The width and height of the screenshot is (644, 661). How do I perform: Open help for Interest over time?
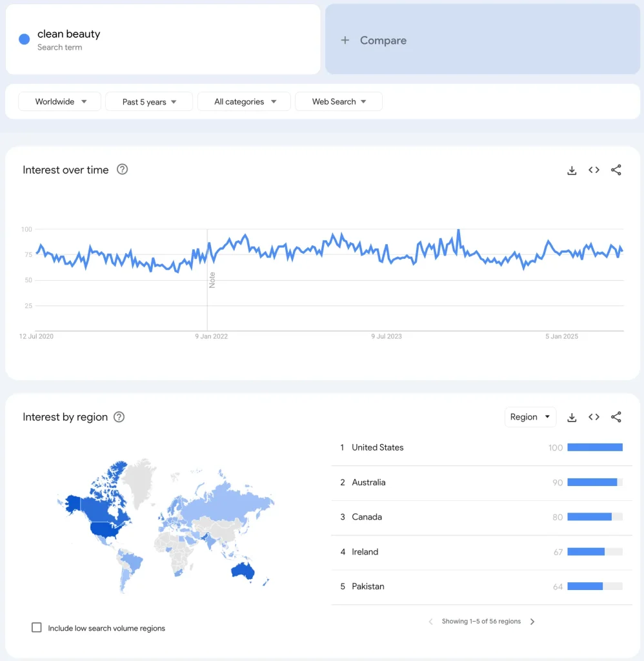tap(122, 170)
